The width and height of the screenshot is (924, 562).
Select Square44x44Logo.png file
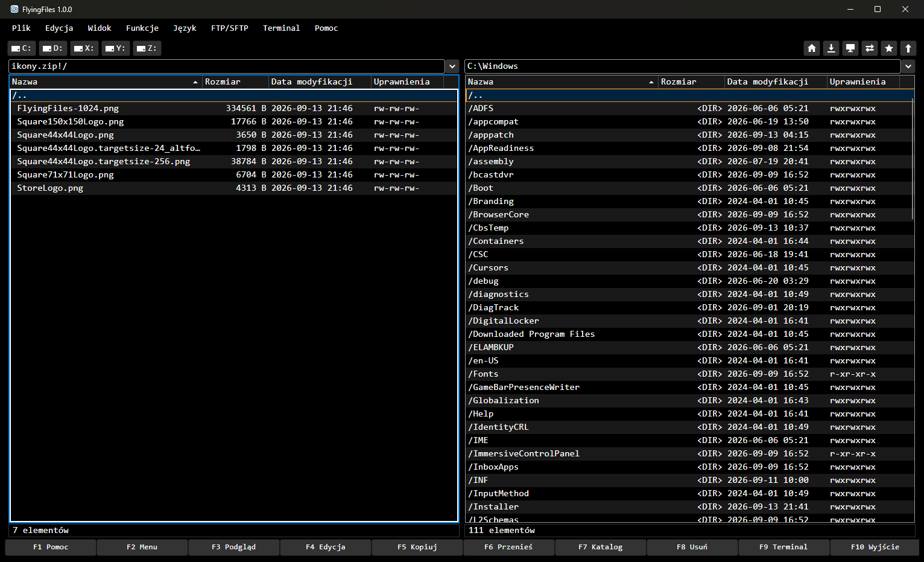pos(234,135)
